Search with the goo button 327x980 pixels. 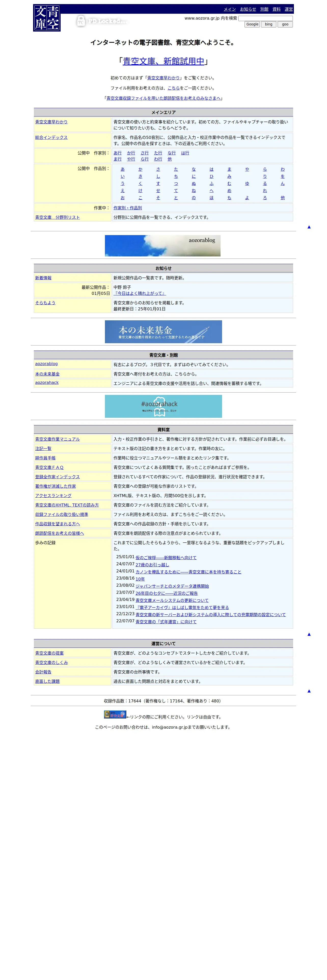coord(285,24)
